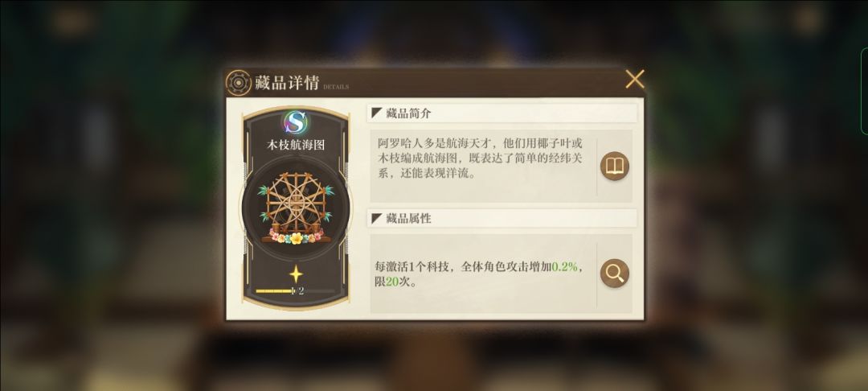The width and height of the screenshot is (868, 391).
Task: Close the 藏品详情 dialog with the X
Action: click(634, 80)
